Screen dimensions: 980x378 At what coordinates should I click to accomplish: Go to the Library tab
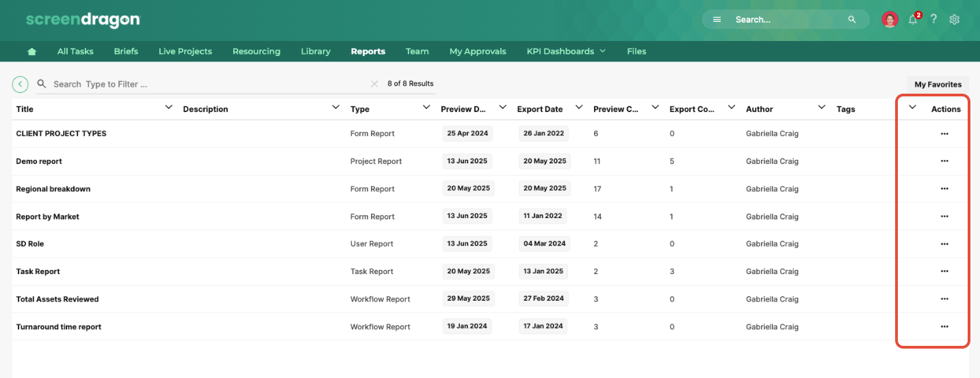(315, 51)
